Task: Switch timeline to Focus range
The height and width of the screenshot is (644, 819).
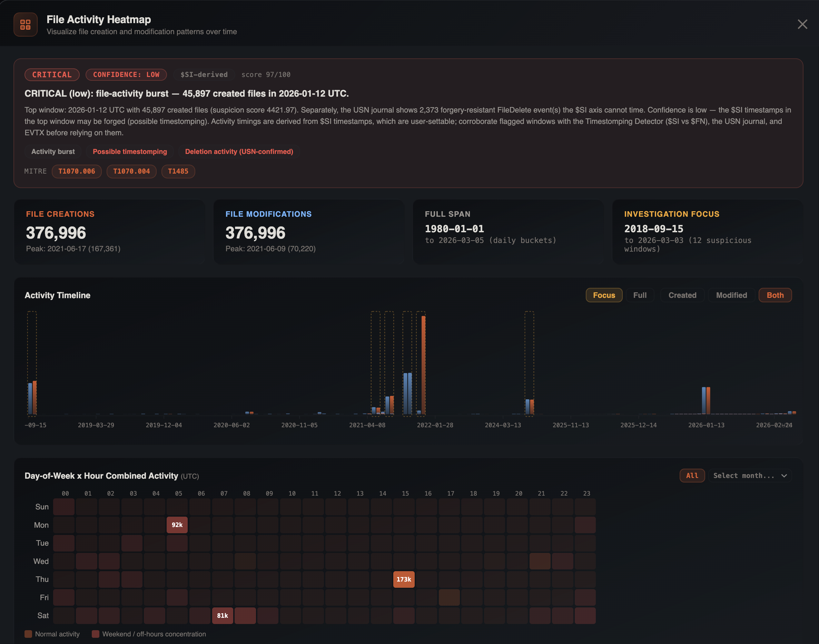Action: (x=604, y=295)
